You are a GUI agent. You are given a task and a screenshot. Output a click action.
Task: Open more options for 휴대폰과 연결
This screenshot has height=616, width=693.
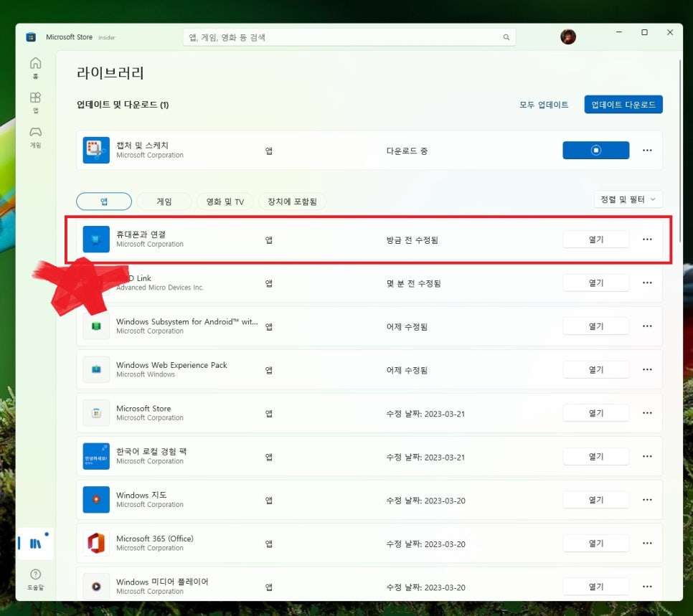[647, 239]
